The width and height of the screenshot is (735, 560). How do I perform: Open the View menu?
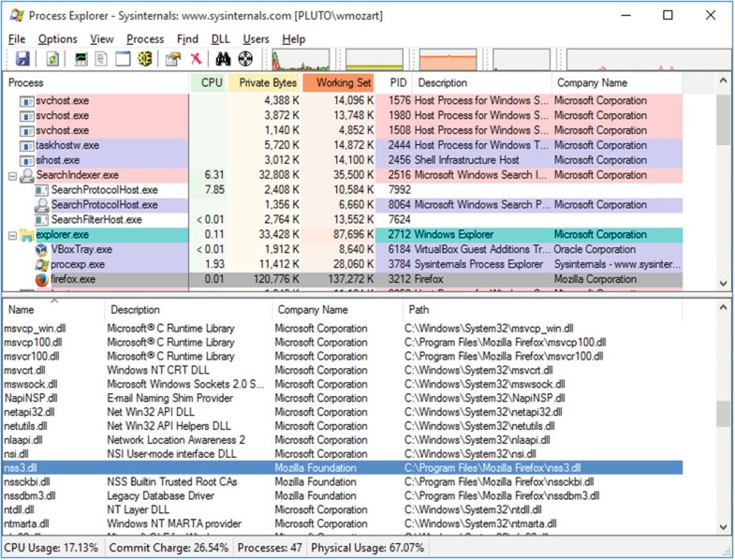tap(102, 39)
